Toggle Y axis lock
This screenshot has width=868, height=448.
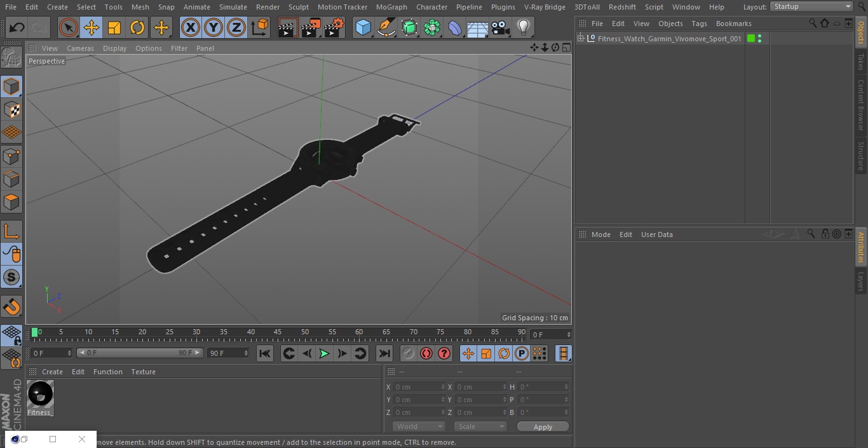tap(214, 28)
